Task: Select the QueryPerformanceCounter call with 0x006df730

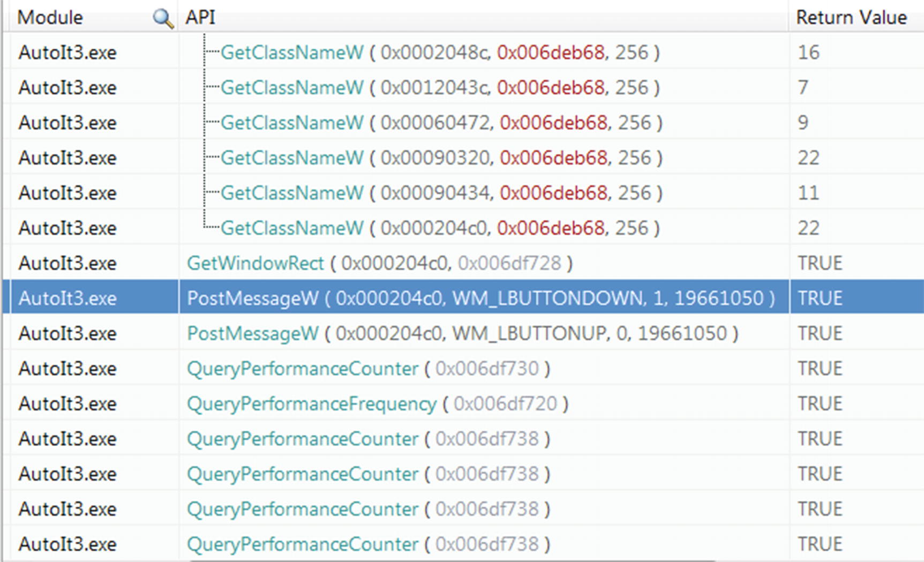Action: [368, 369]
